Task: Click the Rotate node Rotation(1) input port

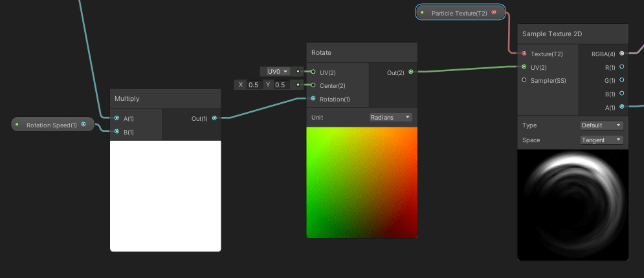Action: point(313,99)
